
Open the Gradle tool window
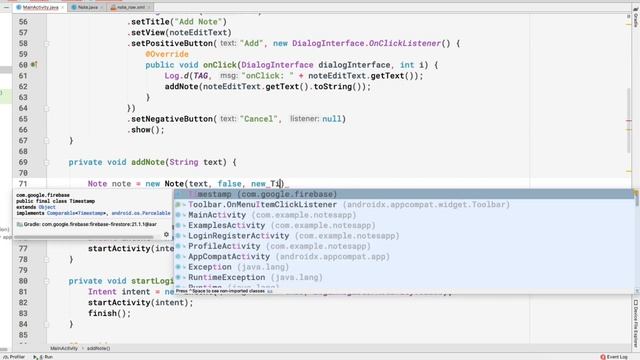[636, 18]
